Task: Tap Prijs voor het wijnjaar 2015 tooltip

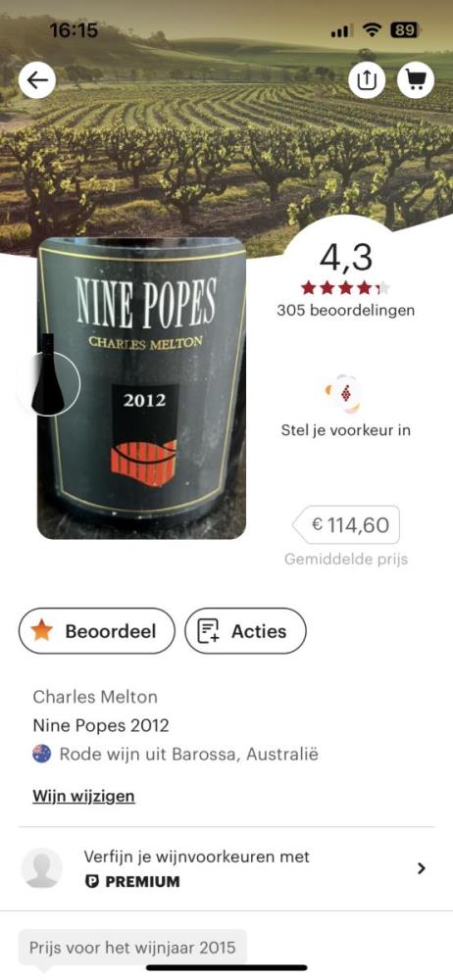Action: pos(132,948)
